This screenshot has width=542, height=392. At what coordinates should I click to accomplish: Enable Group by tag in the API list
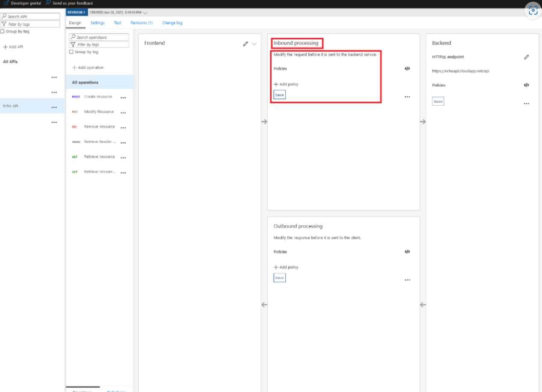pyautogui.click(x=3, y=31)
